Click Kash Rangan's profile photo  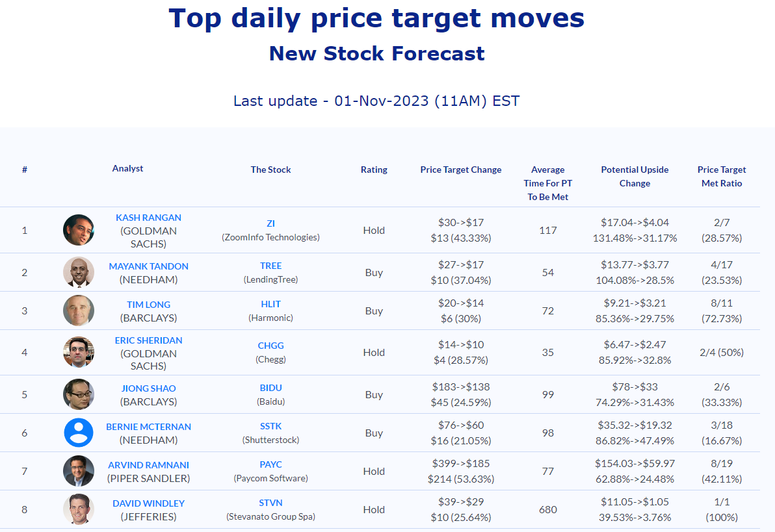click(79, 230)
